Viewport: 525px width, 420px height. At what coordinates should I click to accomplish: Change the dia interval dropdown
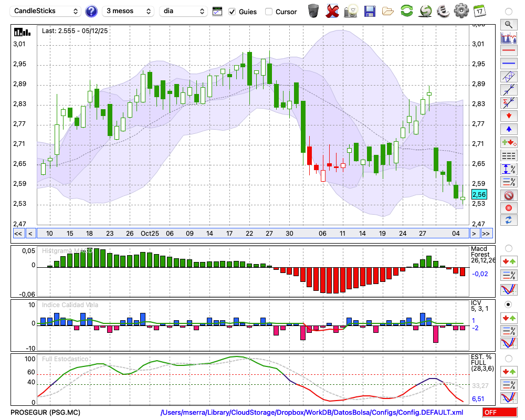(183, 11)
